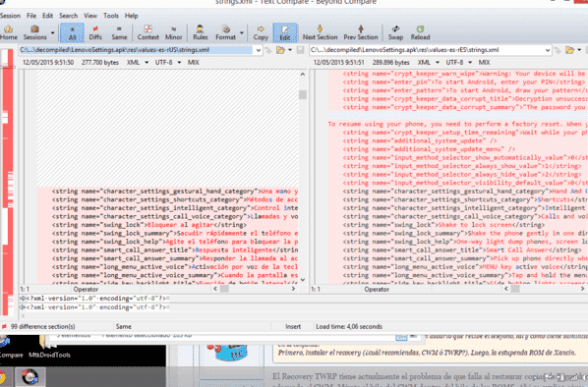This screenshot has height=387, width=588.
Task: Click the right pane enter_pin string line
Action: tap(464, 83)
